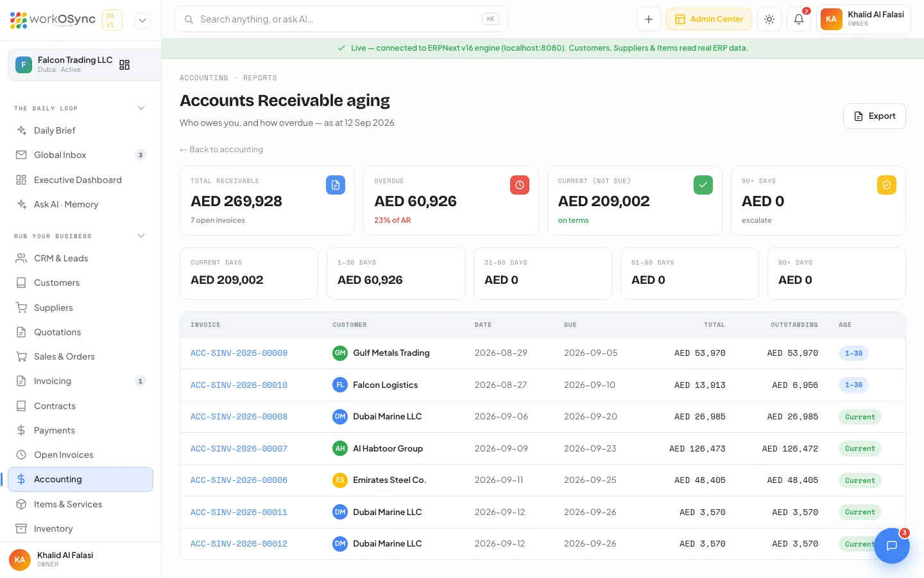Collapse The Daily Loop section

click(x=141, y=108)
